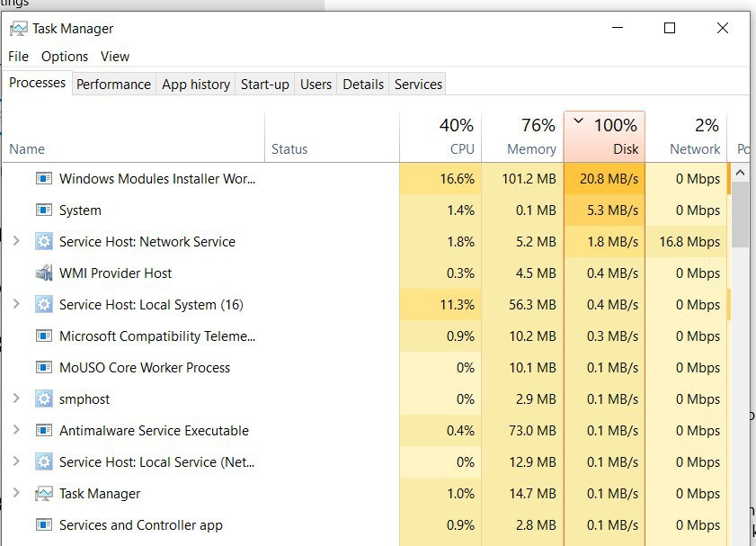
Task: Click the scrollbar up arrow
Action: [x=740, y=172]
